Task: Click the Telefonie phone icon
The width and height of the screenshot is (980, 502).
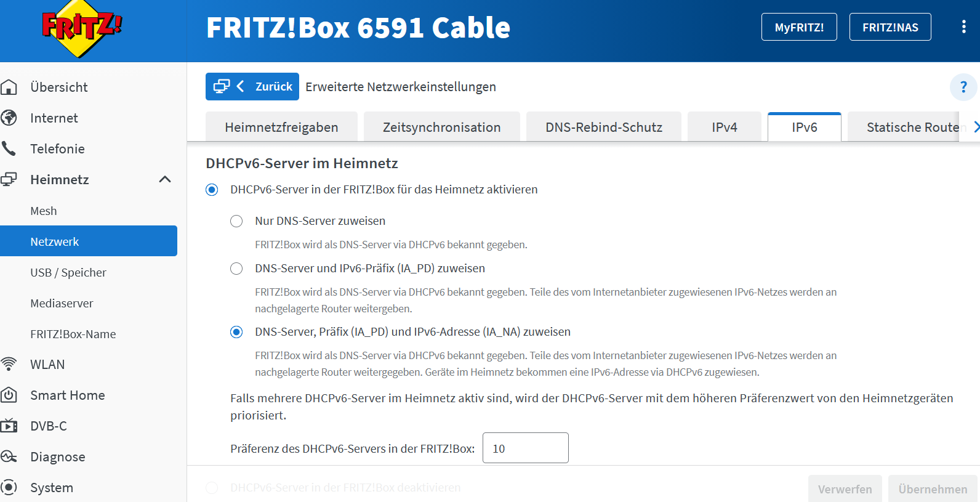Action: tap(9, 148)
